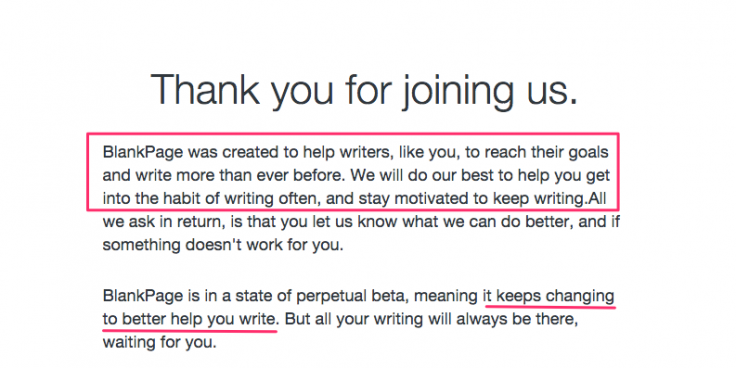The height and width of the screenshot is (368, 736).
Task: Click the underlined phrase 'it keeps changing'
Action: point(548,297)
